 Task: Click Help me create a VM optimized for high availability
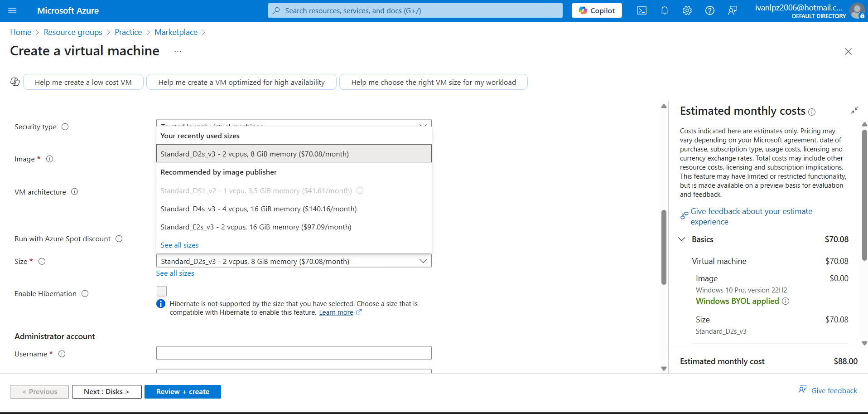[x=241, y=82]
